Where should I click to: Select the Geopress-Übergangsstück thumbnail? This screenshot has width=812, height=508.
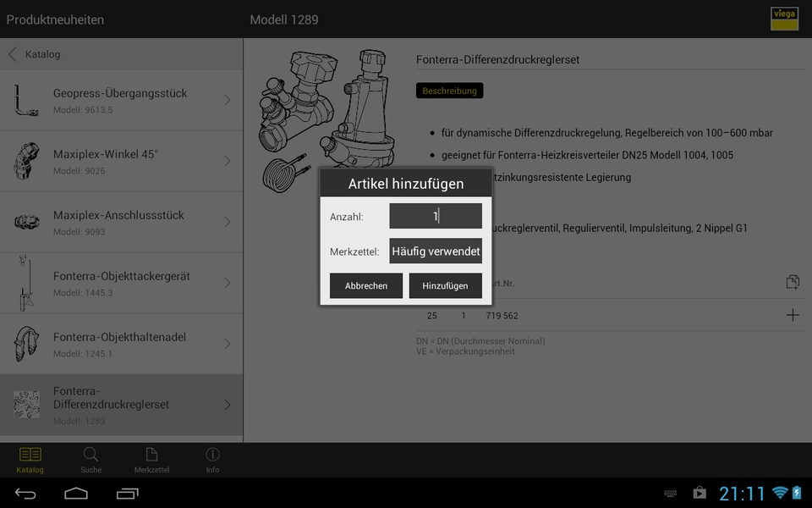click(x=26, y=100)
